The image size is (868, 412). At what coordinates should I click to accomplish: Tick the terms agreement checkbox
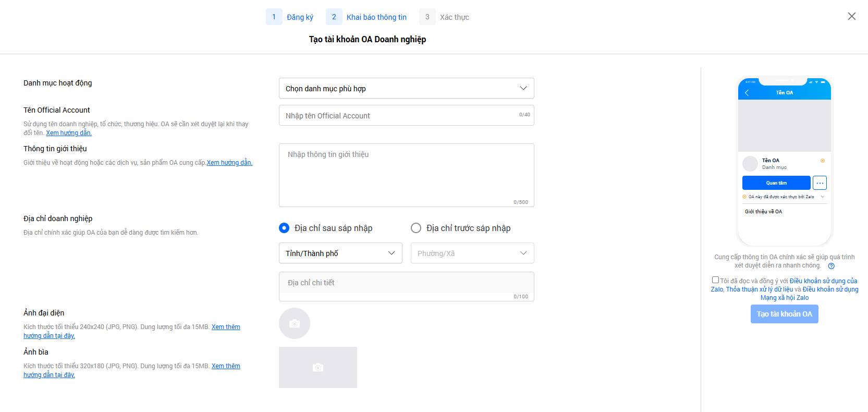tap(715, 280)
